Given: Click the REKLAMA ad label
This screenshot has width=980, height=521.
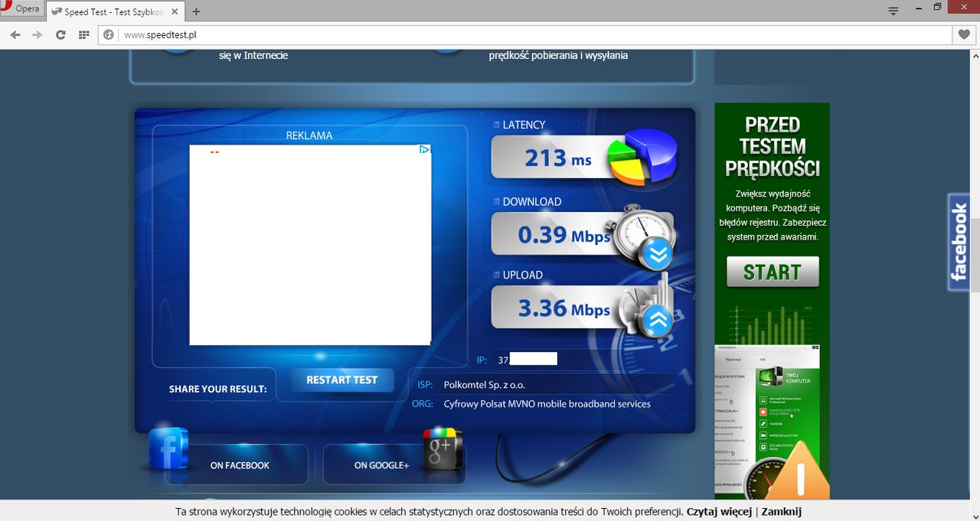Looking at the screenshot, I should (x=309, y=135).
